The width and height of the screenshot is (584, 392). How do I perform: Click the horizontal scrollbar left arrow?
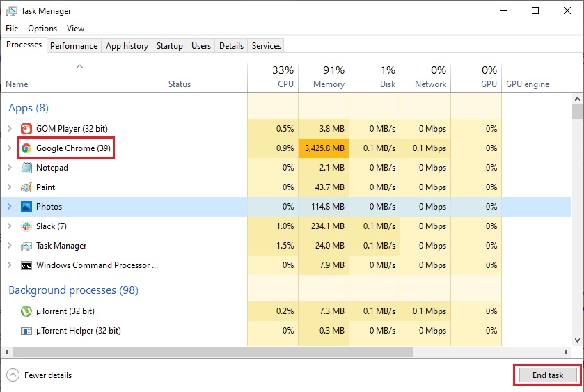tap(7, 352)
